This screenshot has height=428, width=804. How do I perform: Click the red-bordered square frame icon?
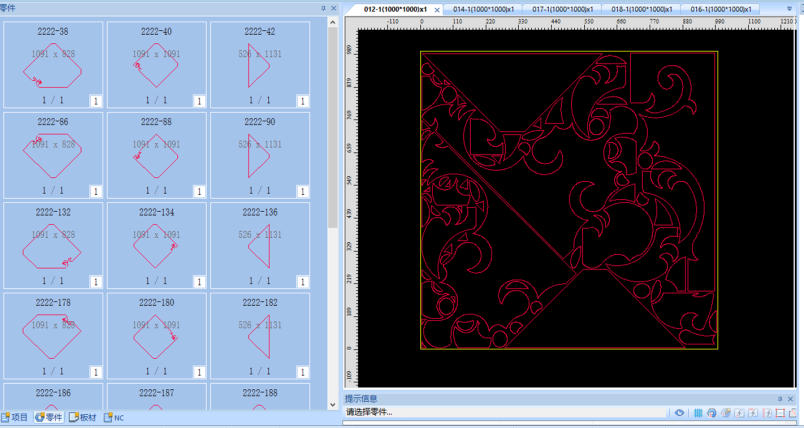tap(780, 413)
